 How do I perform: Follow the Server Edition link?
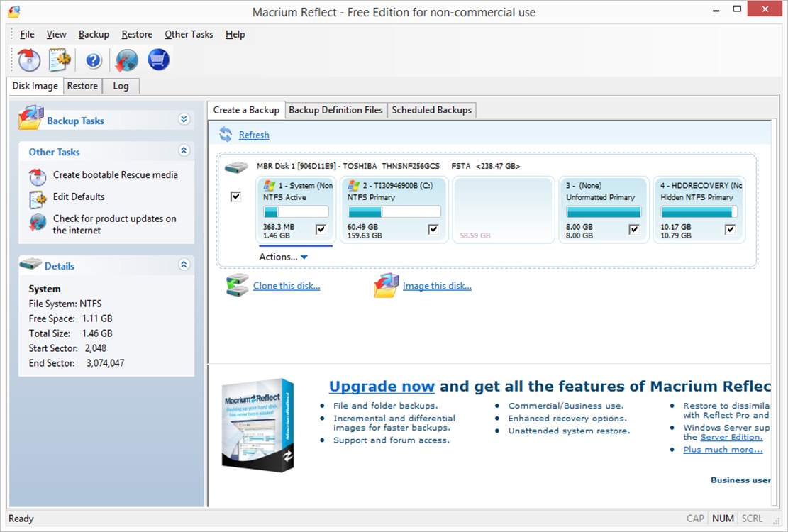731,437
